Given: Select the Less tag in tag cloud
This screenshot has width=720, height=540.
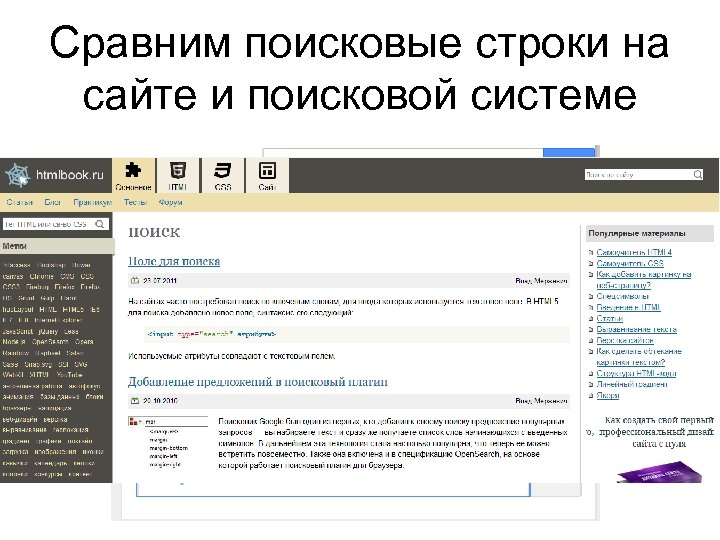Looking at the screenshot, I should 71,332.
